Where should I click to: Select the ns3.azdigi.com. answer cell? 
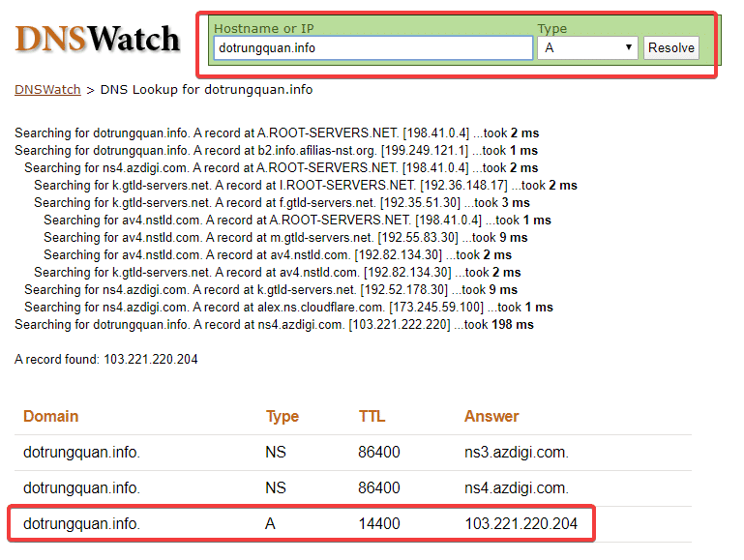tap(517, 452)
